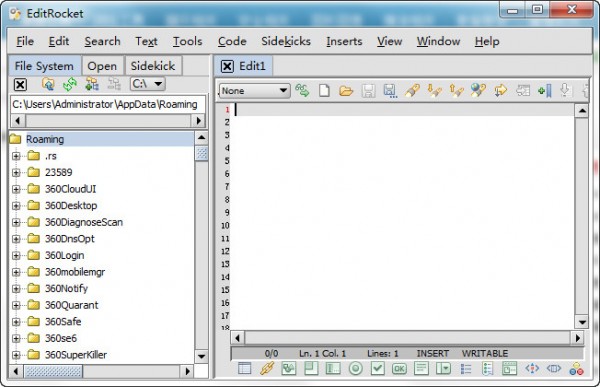Image resolution: width=600 pixels, height=387 pixels.
Task: Open the Search menu
Action: (x=103, y=41)
